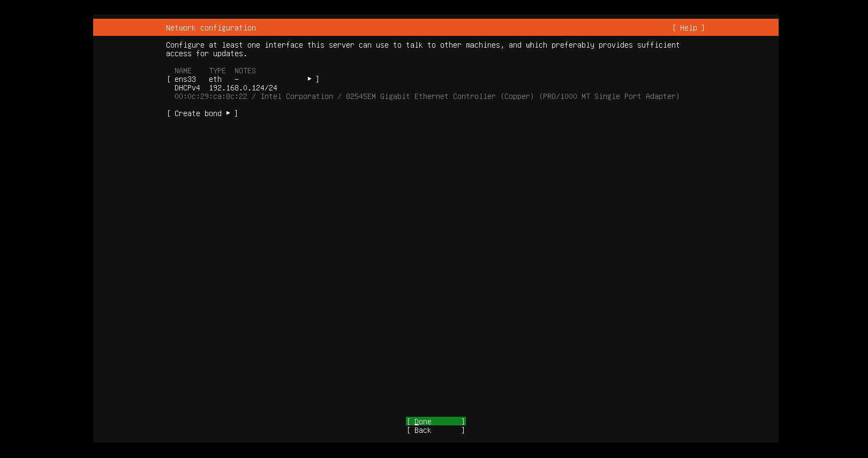Open the Help menu in header
Image resolution: width=868 pixels, height=458 pixels.
[688, 28]
